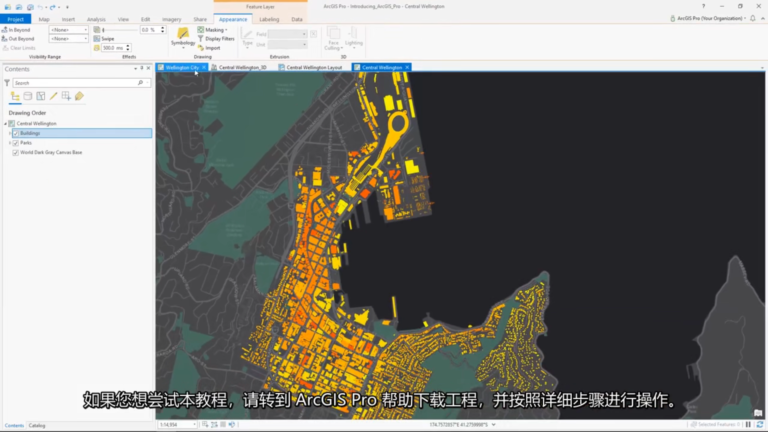The width and height of the screenshot is (768, 432).
Task: Click the transparency percent input box
Action: click(x=150, y=30)
